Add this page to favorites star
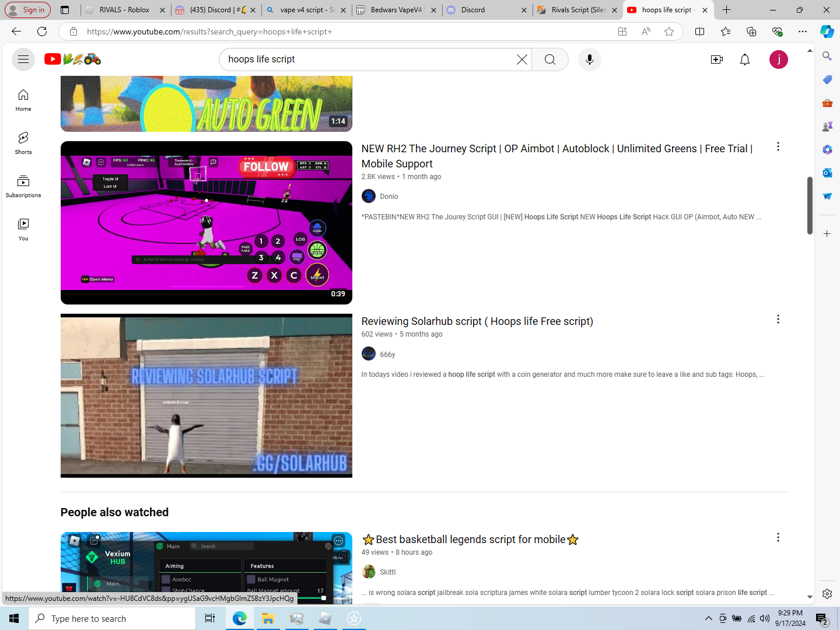Viewport: 840px width, 630px height. (669, 32)
